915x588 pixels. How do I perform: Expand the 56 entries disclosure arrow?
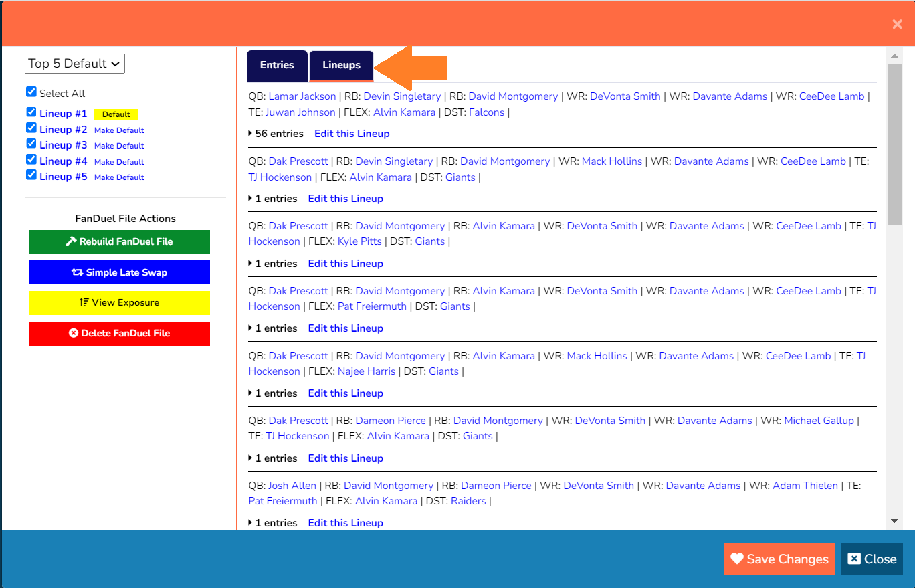[x=251, y=133]
